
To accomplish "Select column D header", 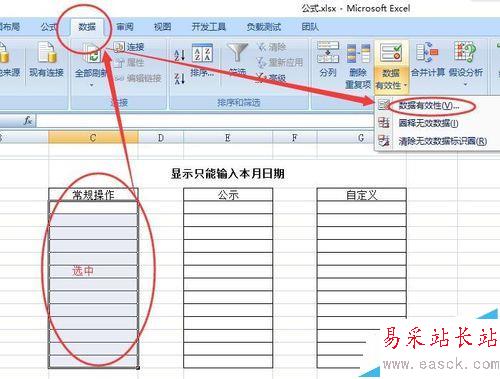I will [161, 138].
